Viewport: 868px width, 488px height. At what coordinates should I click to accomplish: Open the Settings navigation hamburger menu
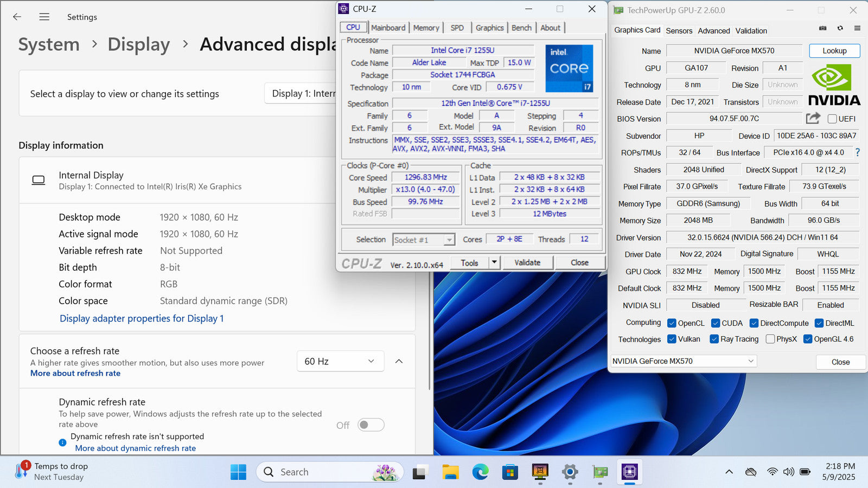tap(44, 17)
